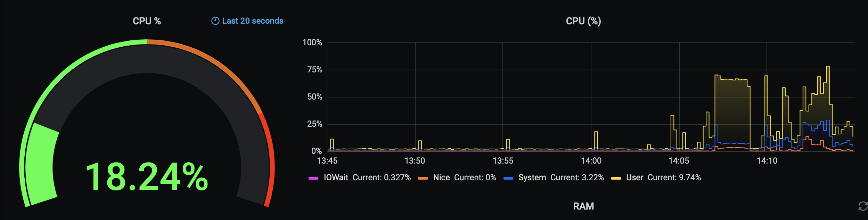This screenshot has height=220, width=868.
Task: Click the 50% y-axis label
Action: click(x=315, y=97)
